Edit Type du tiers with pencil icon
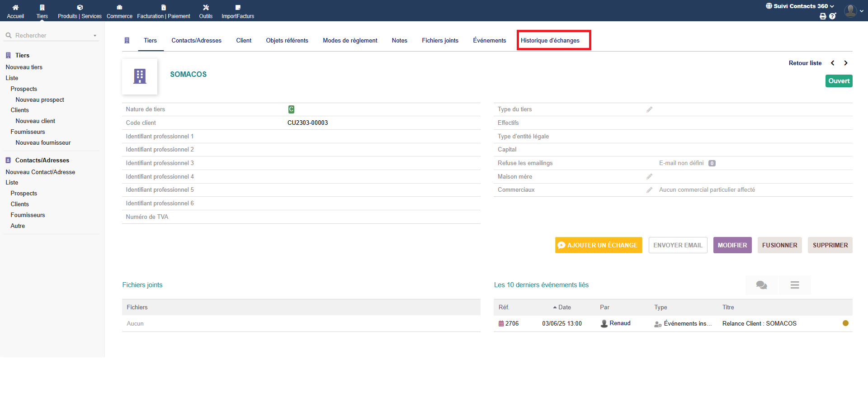The width and height of the screenshot is (868, 407). tap(649, 109)
